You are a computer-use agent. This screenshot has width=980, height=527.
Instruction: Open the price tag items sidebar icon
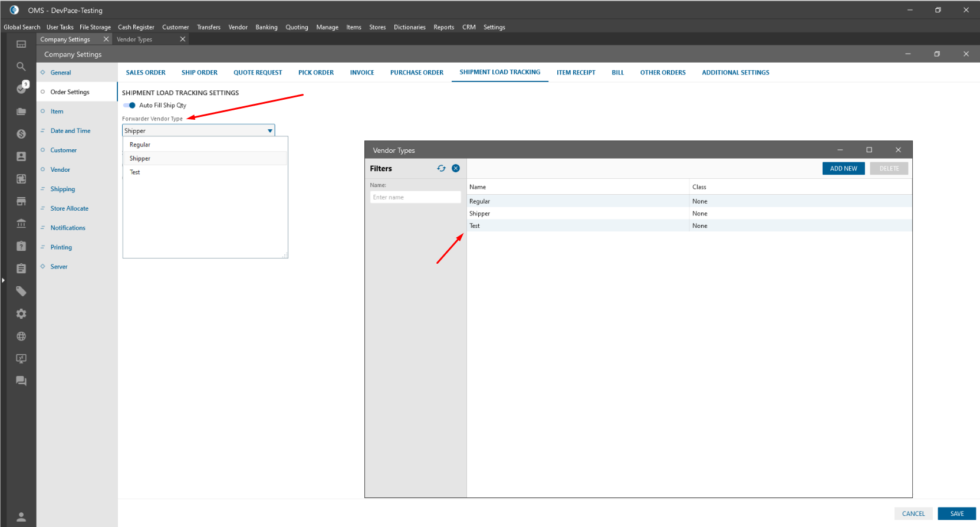21,291
